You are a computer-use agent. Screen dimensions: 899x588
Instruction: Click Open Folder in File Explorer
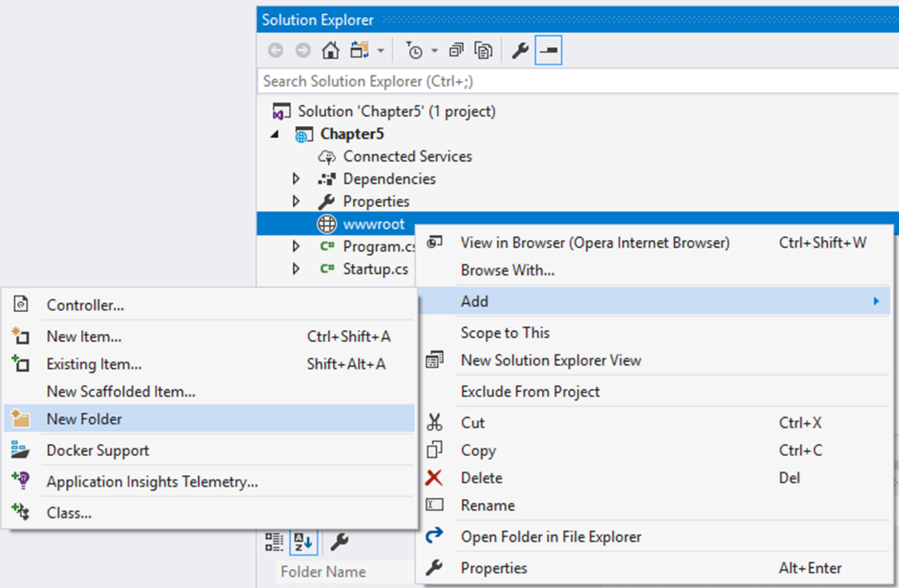(551, 537)
